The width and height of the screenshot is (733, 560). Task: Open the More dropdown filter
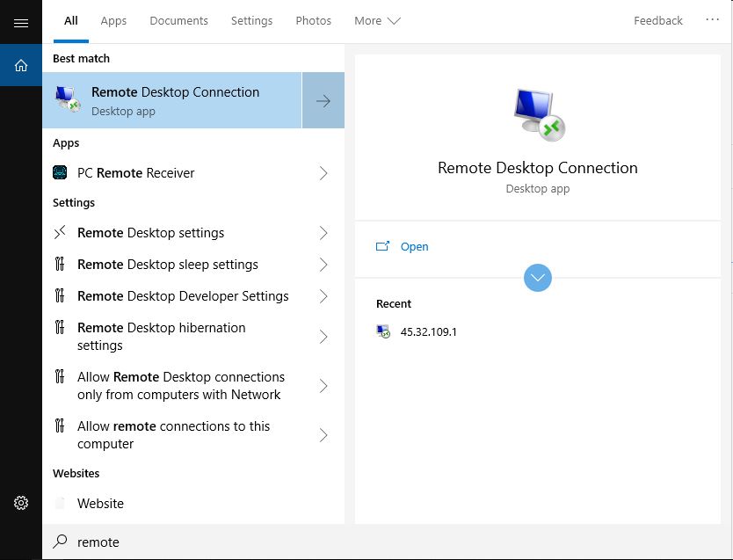tap(377, 21)
